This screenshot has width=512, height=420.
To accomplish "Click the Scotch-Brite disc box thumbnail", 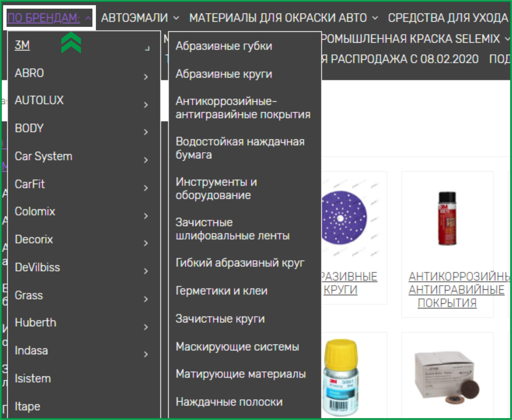I will coord(447,378).
